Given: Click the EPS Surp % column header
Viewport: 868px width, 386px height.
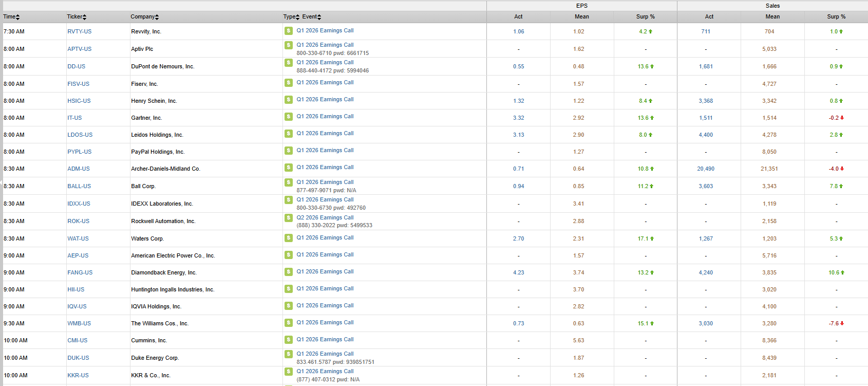Looking at the screenshot, I should pyautogui.click(x=645, y=17).
